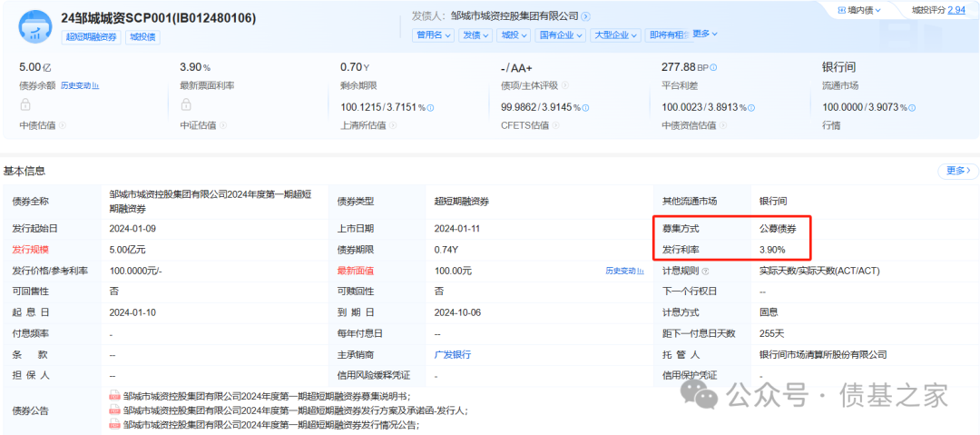The image size is (980, 435).
Task: Open the 超短期融资券发行情况公告 document
Action: tap(271, 424)
